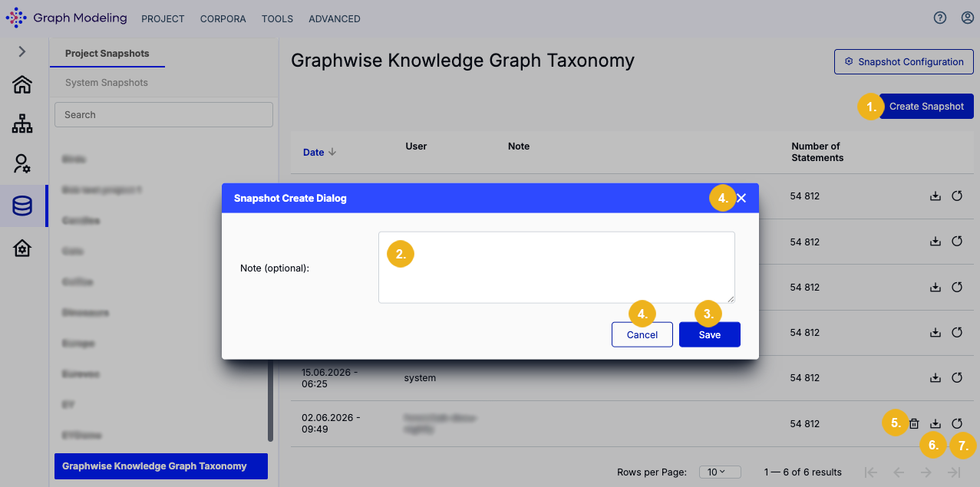This screenshot has width=980, height=487.
Task: Restore the 15.06.2026 - 06:25 snapshot
Action: pyautogui.click(x=957, y=378)
